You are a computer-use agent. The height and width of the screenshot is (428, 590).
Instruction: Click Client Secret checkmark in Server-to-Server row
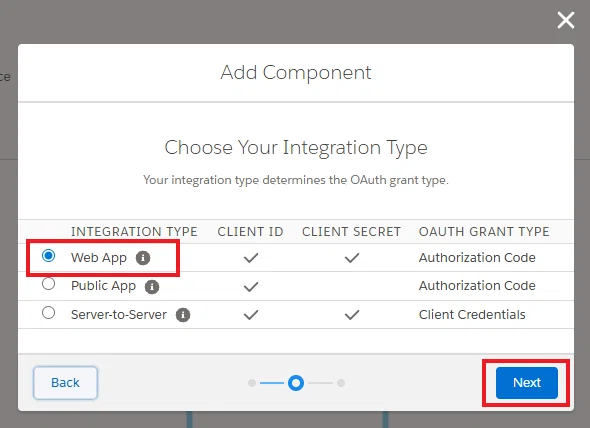tap(352, 315)
